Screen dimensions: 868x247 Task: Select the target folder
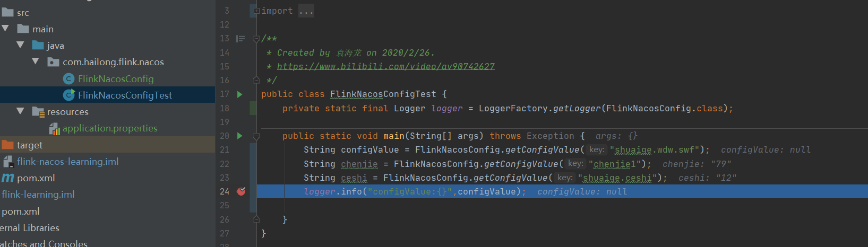tap(29, 145)
